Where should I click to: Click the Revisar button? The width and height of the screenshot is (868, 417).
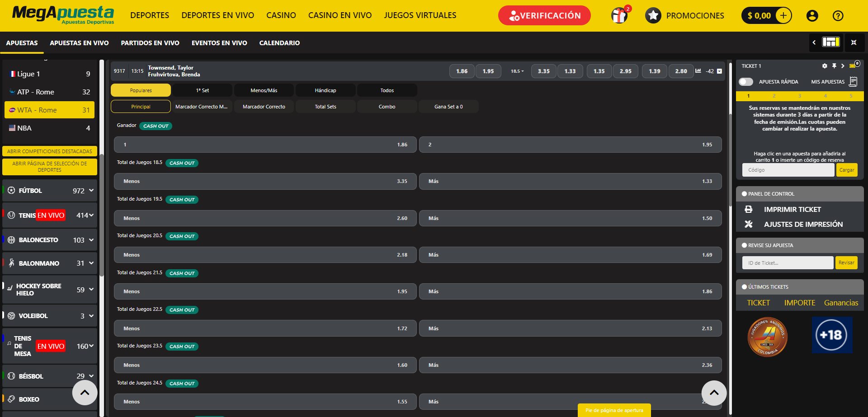(x=846, y=262)
